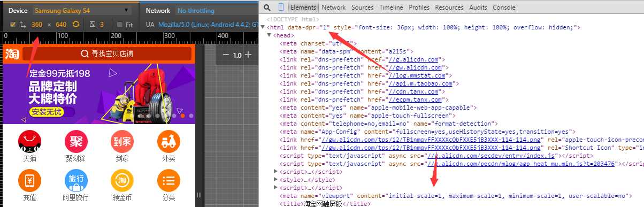
Task: Check the Fit checkbox
Action: pyautogui.click(x=119, y=25)
